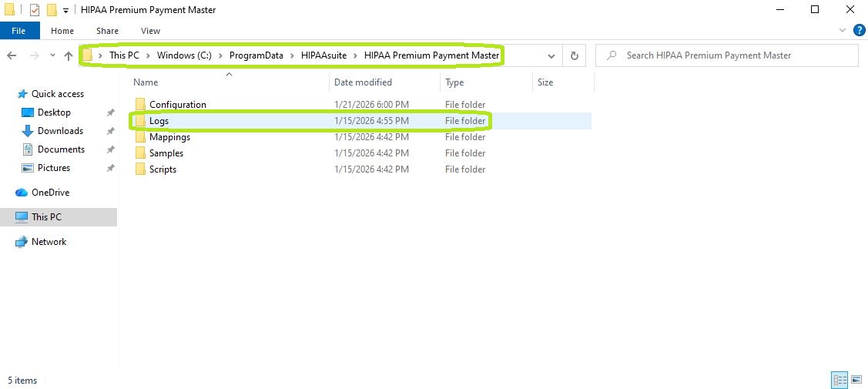Go up one folder level arrow
The width and height of the screenshot is (868, 389).
coord(69,55)
